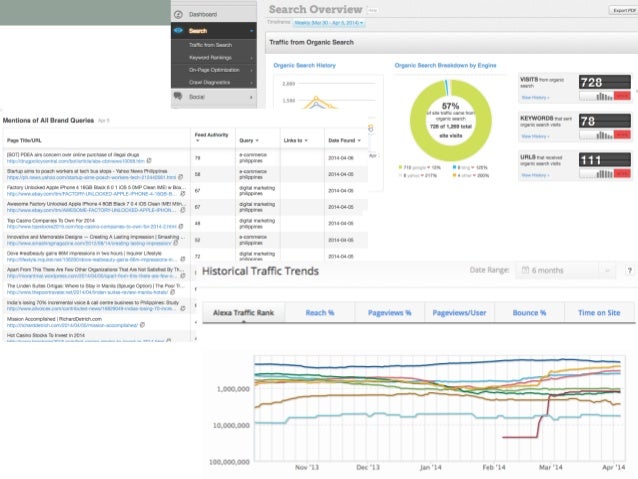The height and width of the screenshot is (479, 638).
Task: Expand Crawl Diagnostics submenu arrow
Action: [251, 83]
